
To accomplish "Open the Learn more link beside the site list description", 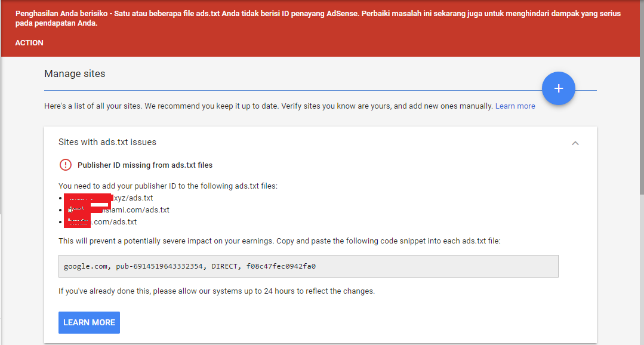I will click(x=515, y=106).
